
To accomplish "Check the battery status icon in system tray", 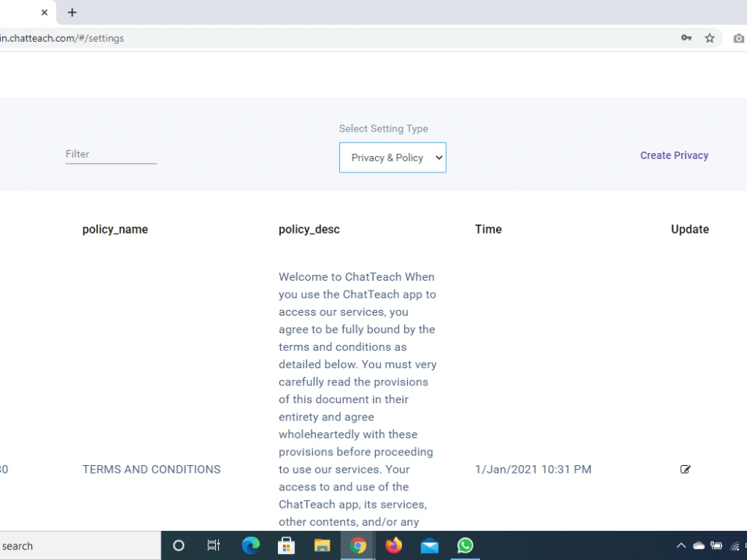I will [717, 545].
